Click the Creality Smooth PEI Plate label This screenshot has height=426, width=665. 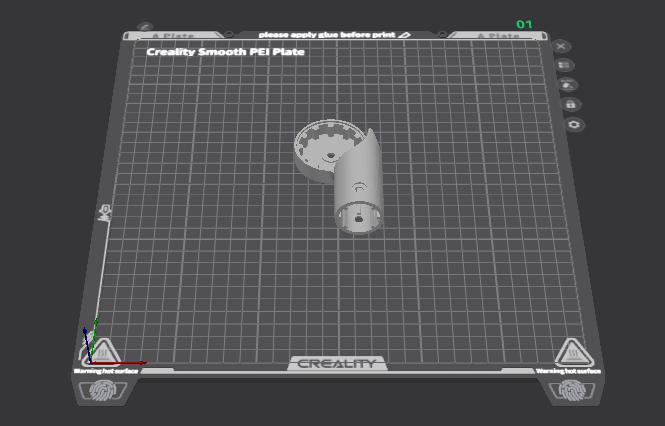click(x=226, y=52)
